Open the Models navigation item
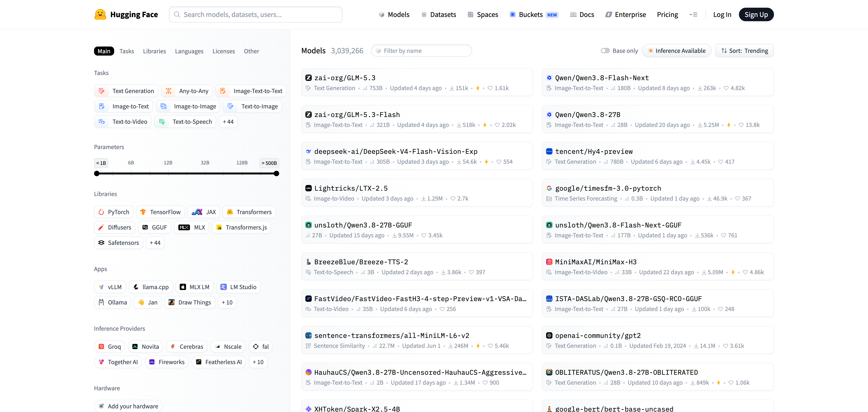The image size is (868, 412). pos(394,14)
